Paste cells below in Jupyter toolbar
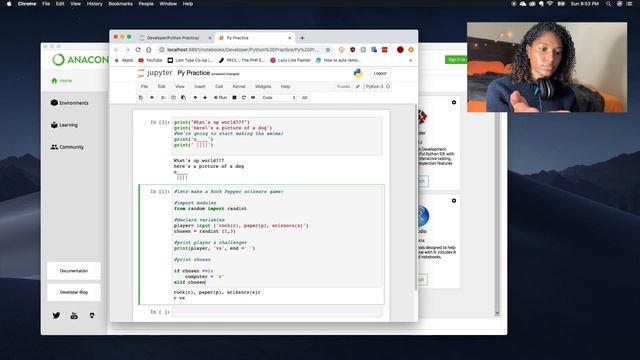Screen dimensions: 640x360 pos(183,98)
